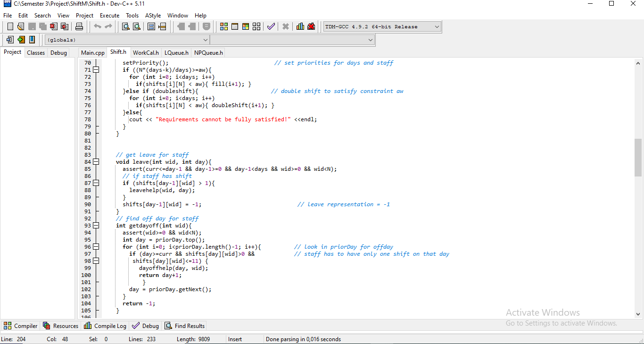The image size is (644, 344).
Task: Click the vertical scrollbar thumb in editor
Action: point(638,157)
